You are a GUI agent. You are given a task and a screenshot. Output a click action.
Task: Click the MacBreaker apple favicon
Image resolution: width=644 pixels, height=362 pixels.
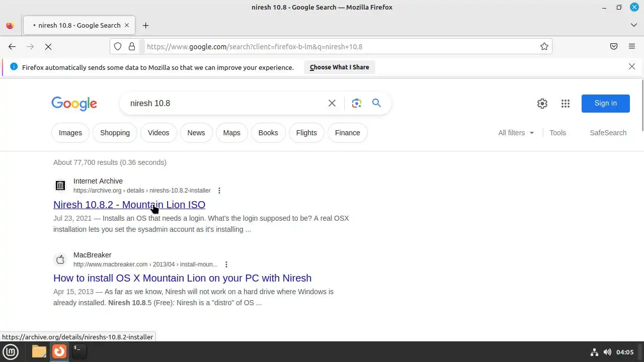coord(60,259)
